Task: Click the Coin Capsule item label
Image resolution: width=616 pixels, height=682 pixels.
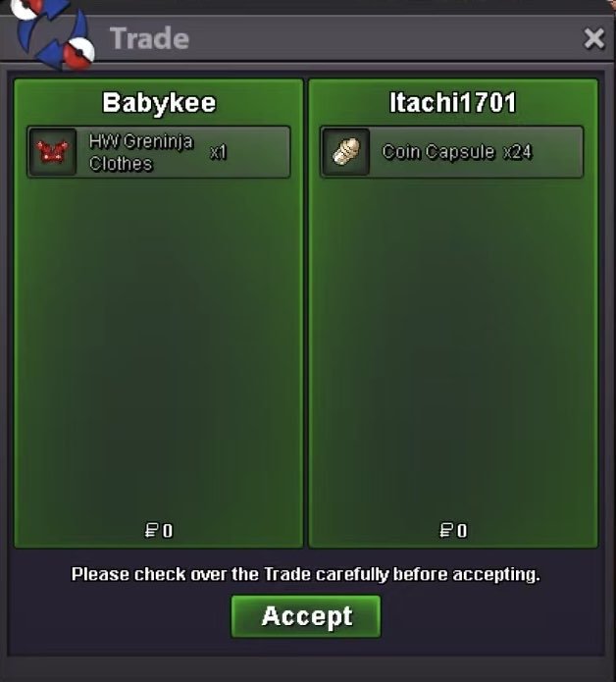Action: pos(438,152)
